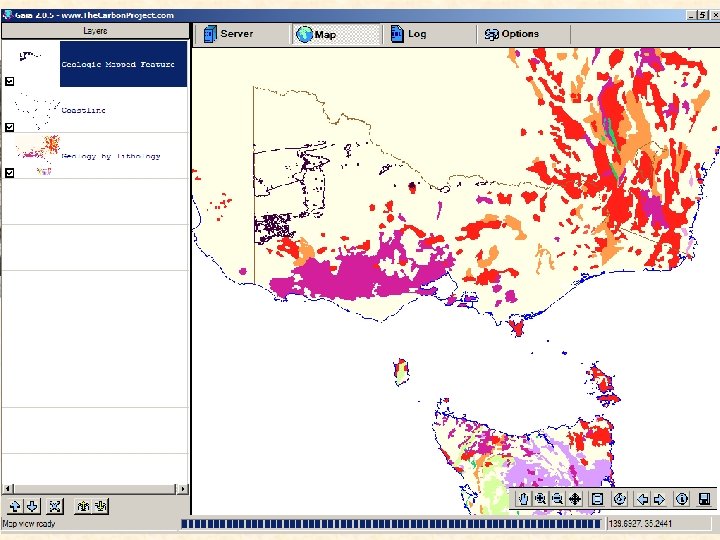Click Geology by Lithology thumbnail preview
The image size is (720, 540).
38,154
